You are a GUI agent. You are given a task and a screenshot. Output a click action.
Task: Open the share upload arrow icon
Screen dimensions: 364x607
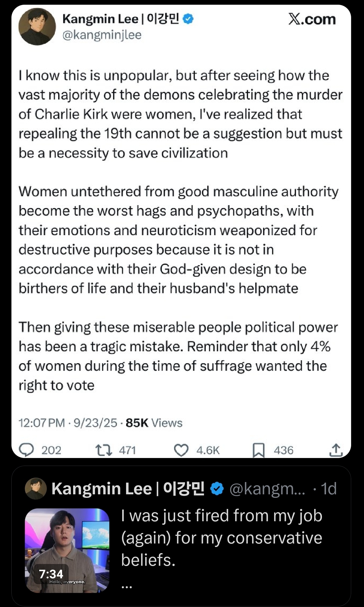336,450
